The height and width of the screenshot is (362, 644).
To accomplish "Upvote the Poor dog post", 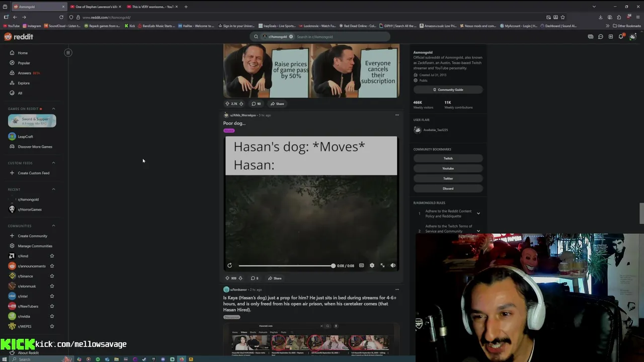I will (227, 278).
